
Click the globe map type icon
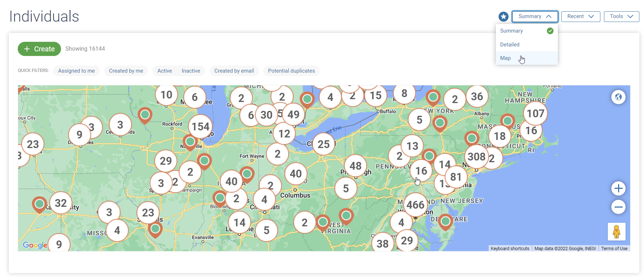click(x=618, y=97)
